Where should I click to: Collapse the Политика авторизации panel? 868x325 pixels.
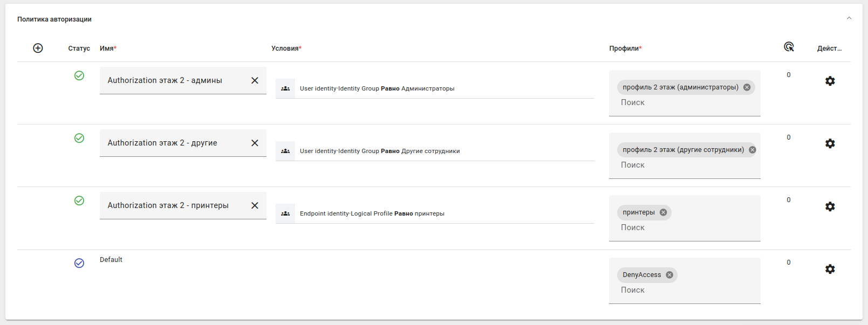click(849, 18)
